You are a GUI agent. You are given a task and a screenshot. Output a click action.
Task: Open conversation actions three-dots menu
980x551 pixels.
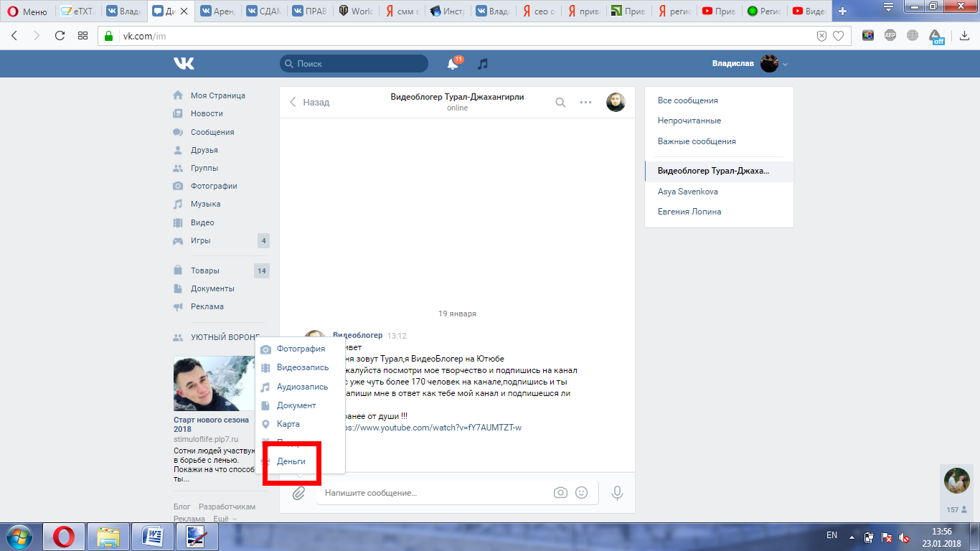tap(585, 102)
